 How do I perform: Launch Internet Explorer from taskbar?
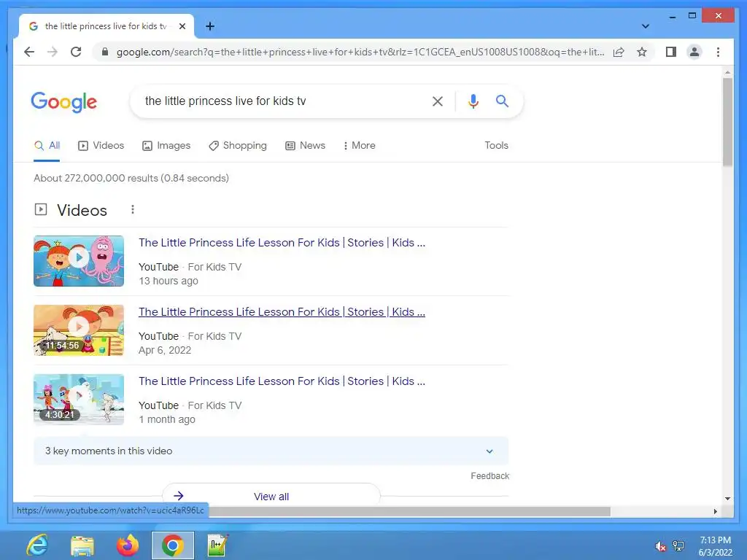[x=37, y=545]
